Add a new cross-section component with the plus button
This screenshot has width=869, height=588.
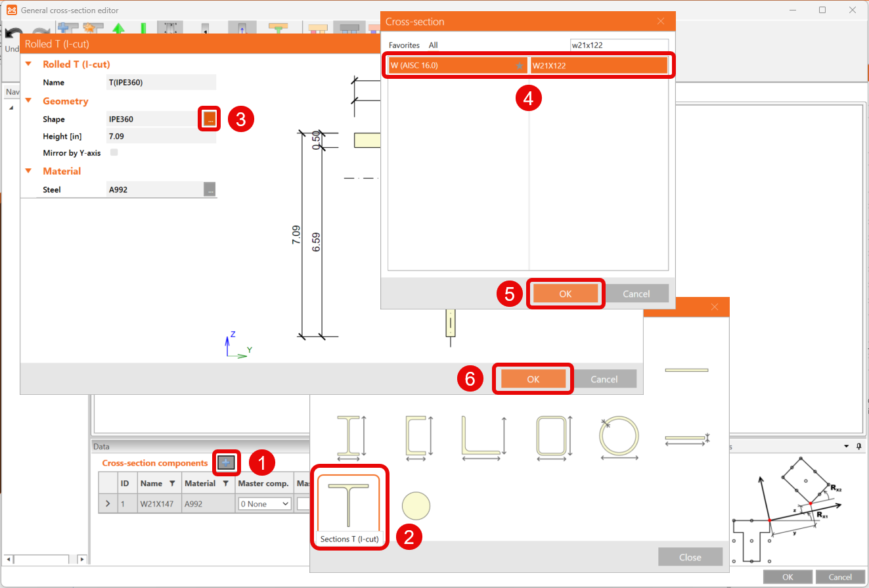(225, 463)
